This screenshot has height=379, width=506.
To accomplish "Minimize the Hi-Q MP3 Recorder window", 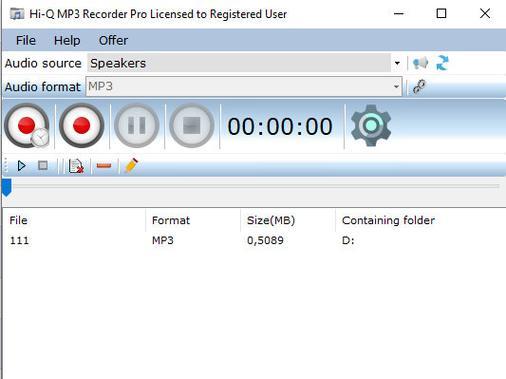I will pyautogui.click(x=399, y=14).
